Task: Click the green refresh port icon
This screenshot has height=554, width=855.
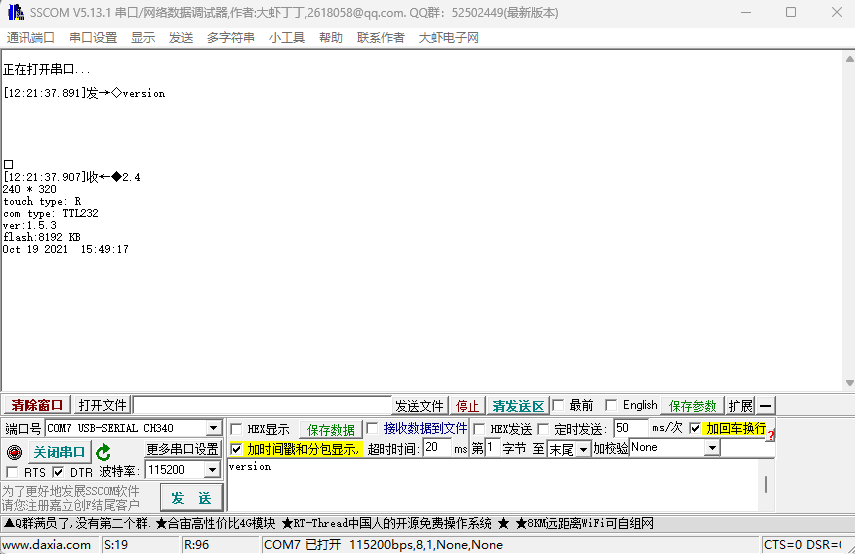Action: (x=103, y=452)
